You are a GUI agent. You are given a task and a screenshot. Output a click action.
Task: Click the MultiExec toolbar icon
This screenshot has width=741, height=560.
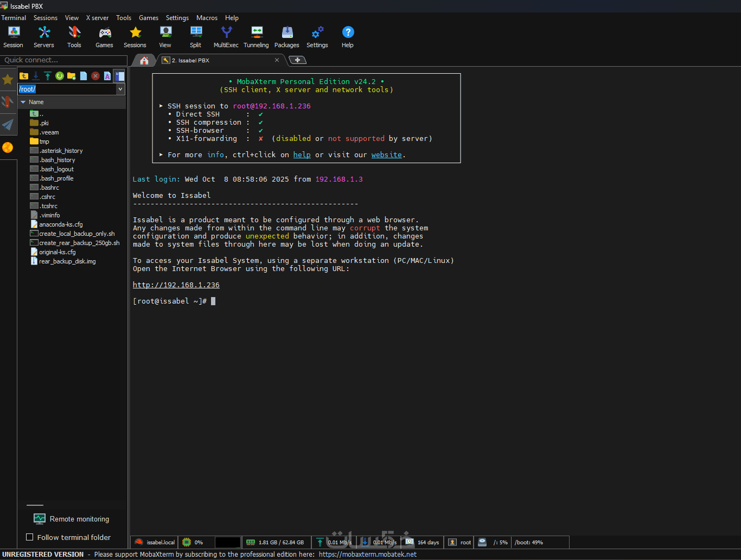[x=226, y=37]
